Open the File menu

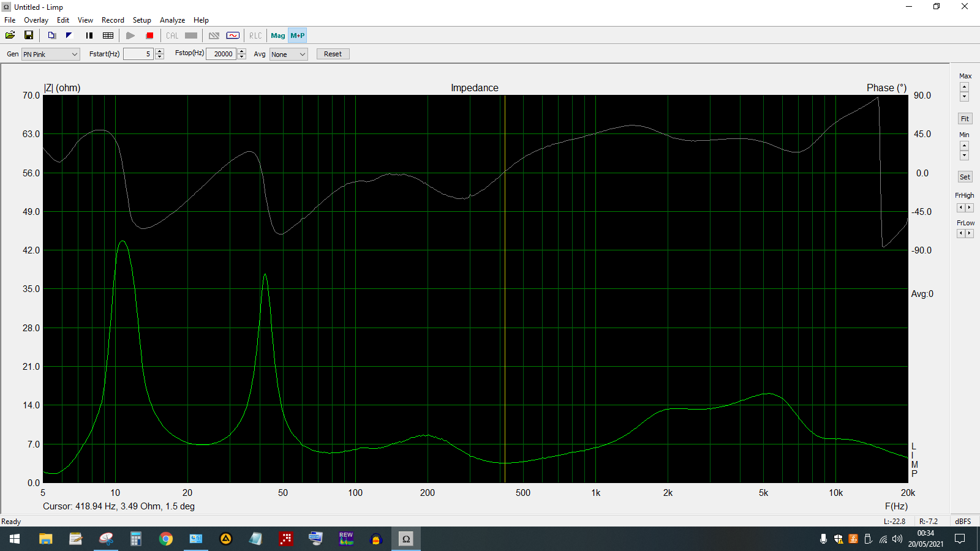pos(10,20)
